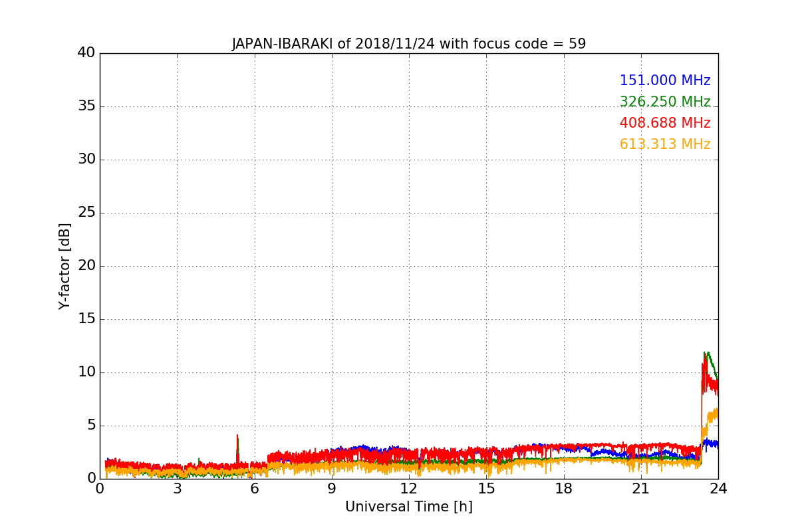
Task: Select the 326.250 MHz legend label
Action: click(665, 102)
